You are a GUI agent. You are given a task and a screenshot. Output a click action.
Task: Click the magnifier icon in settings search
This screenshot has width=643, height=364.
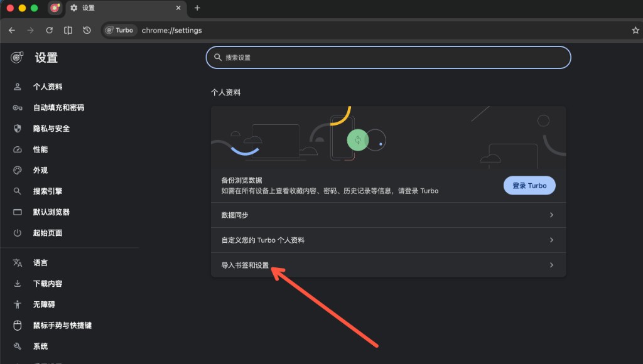pos(218,57)
